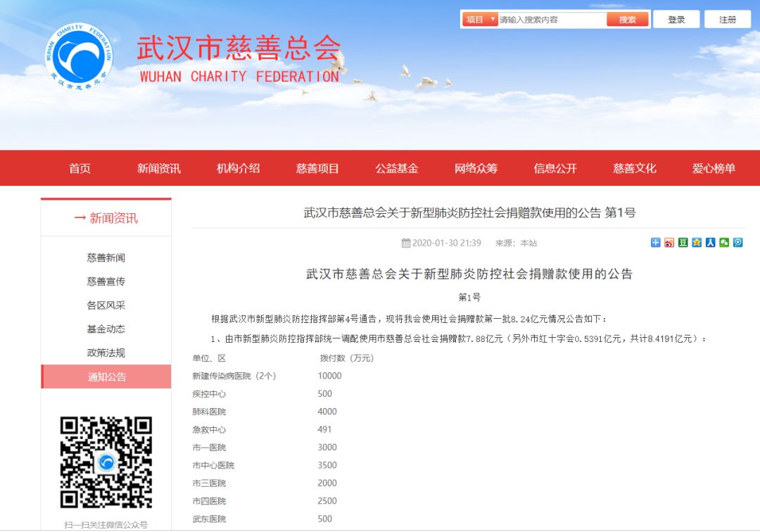Open 爱心榜单 navigation item

[x=714, y=168]
